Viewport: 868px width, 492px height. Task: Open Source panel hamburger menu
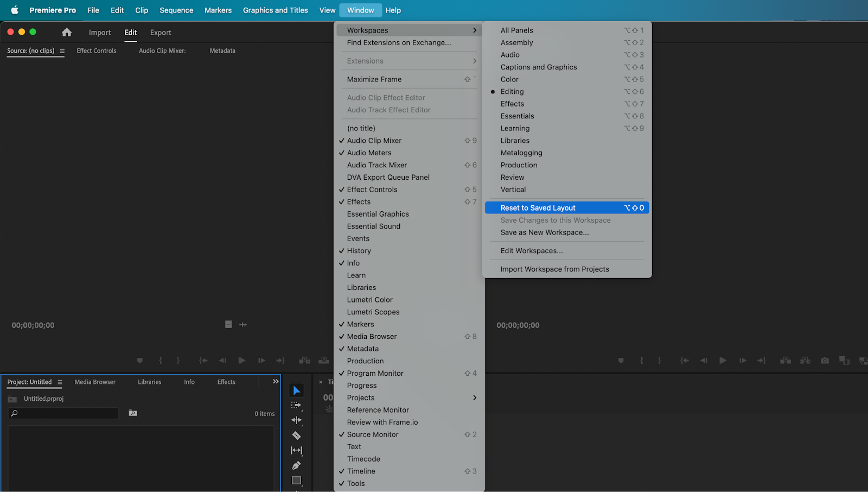[x=62, y=51]
